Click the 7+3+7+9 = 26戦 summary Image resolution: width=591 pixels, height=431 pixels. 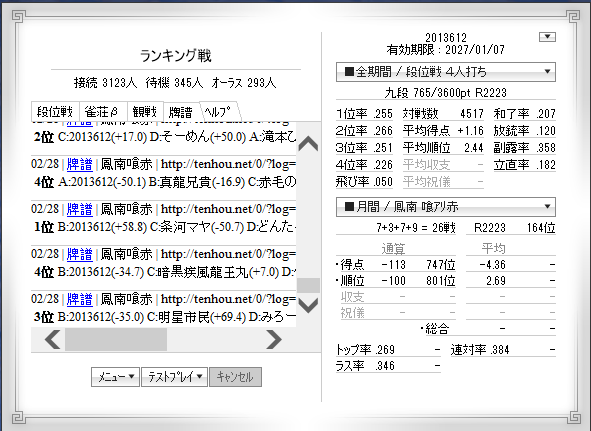[x=416, y=228]
